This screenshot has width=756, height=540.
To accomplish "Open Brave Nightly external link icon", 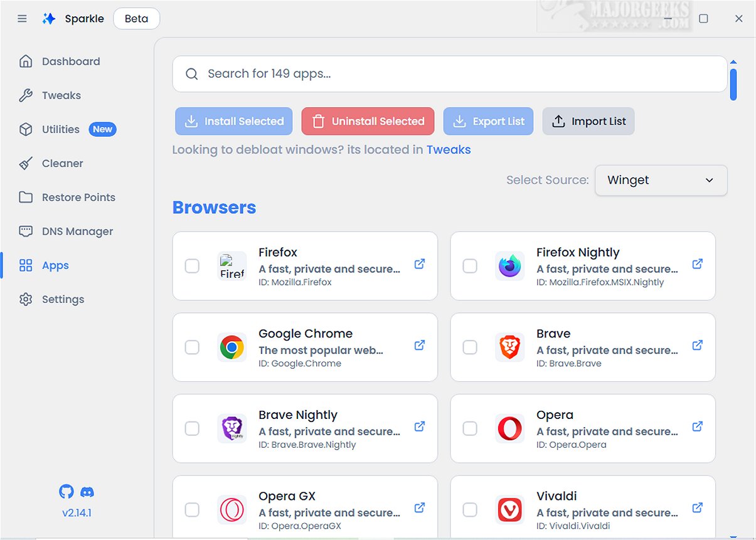I will (420, 426).
